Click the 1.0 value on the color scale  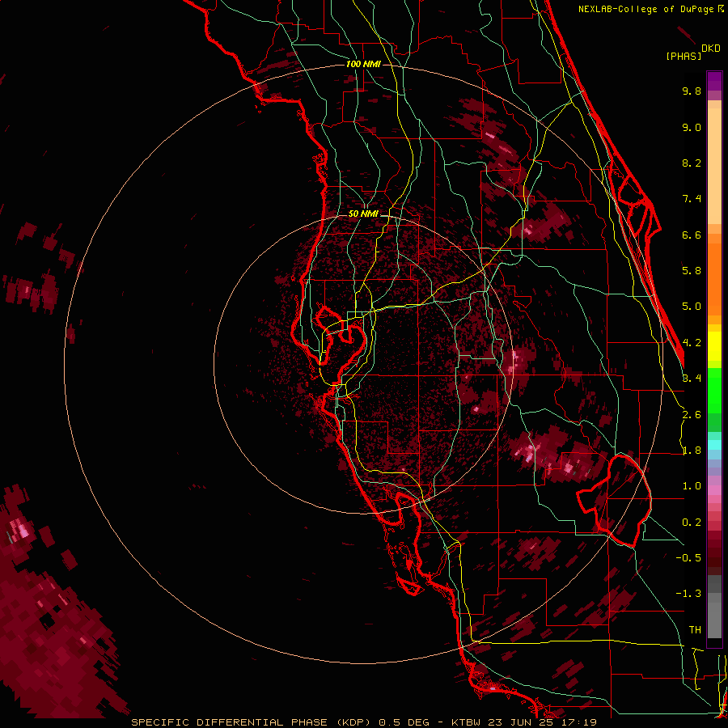pyautogui.click(x=692, y=486)
